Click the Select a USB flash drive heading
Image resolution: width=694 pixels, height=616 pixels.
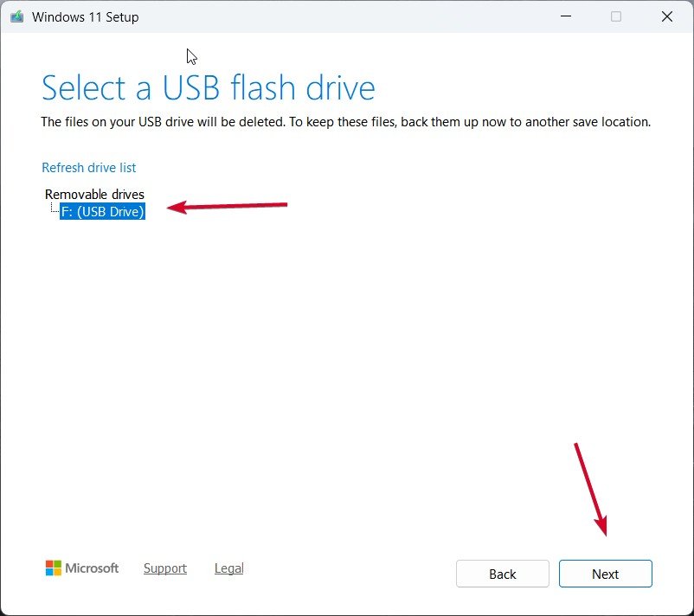(x=208, y=87)
